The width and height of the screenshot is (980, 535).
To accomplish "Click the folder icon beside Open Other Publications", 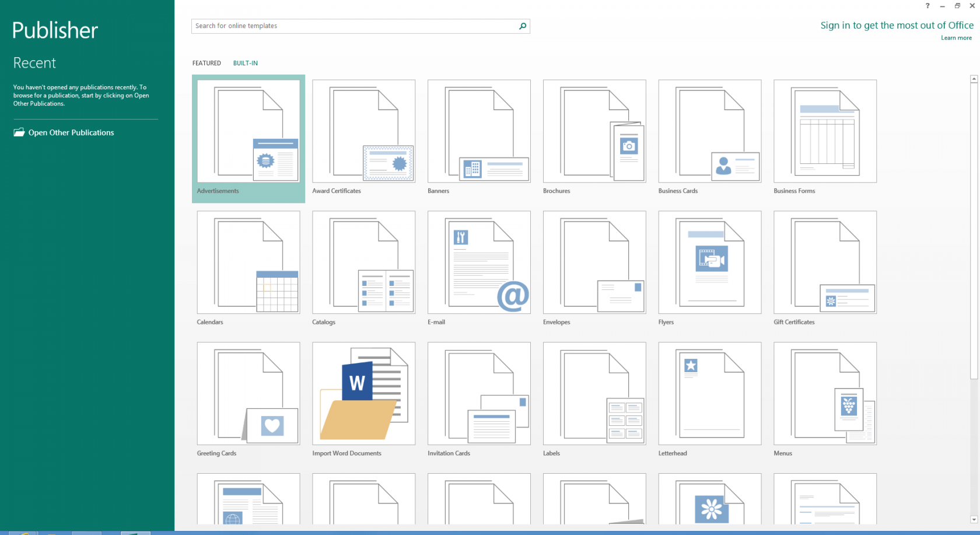I will tap(19, 132).
